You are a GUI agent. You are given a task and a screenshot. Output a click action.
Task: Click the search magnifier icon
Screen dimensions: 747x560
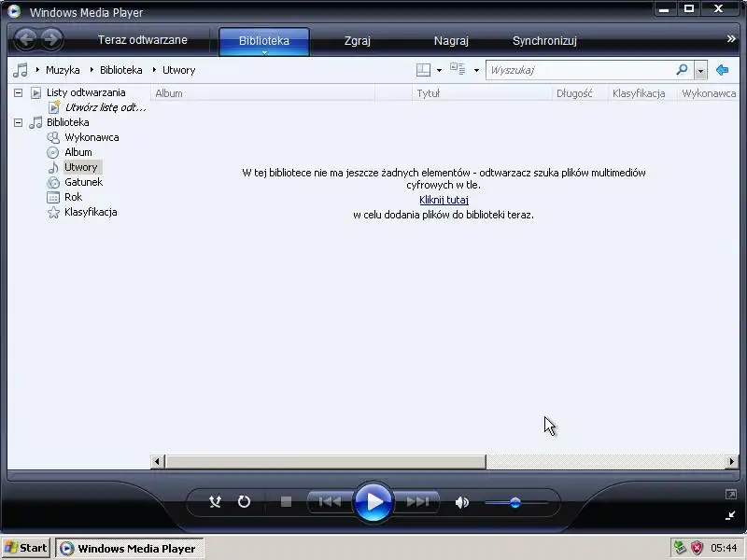683,70
